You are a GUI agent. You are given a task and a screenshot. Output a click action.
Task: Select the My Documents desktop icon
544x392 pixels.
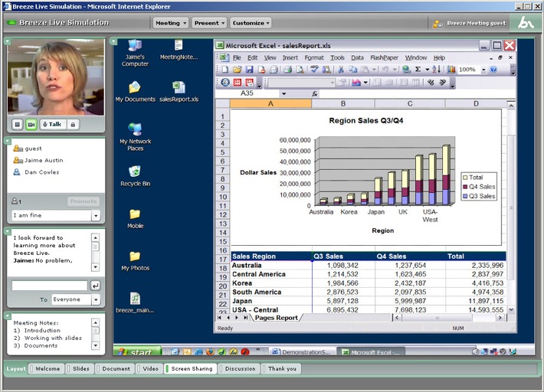tap(136, 92)
